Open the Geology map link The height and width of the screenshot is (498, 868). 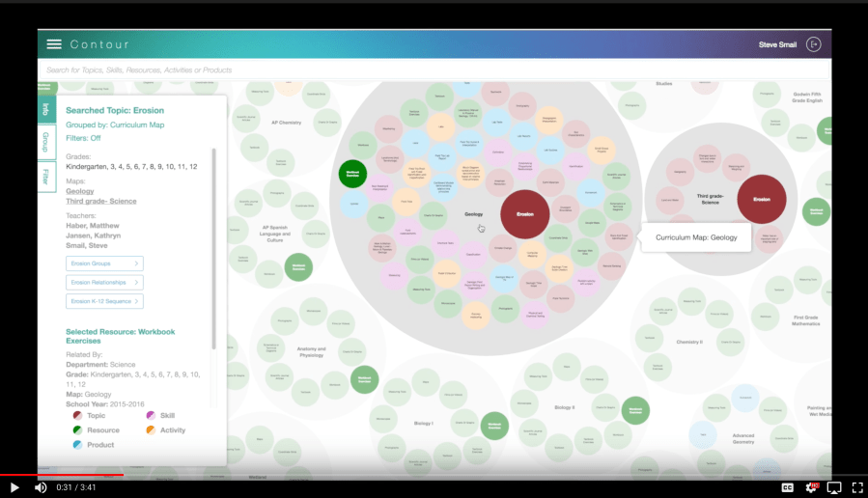[80, 191]
